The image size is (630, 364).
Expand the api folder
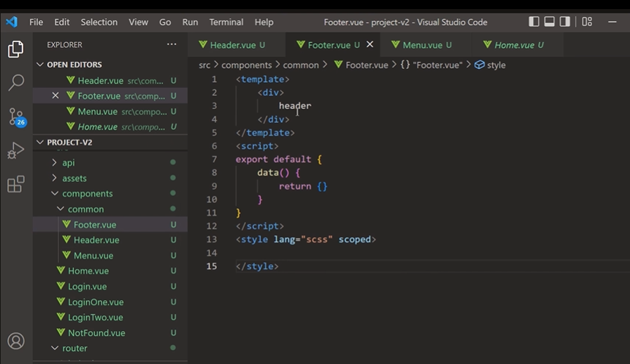click(x=68, y=162)
